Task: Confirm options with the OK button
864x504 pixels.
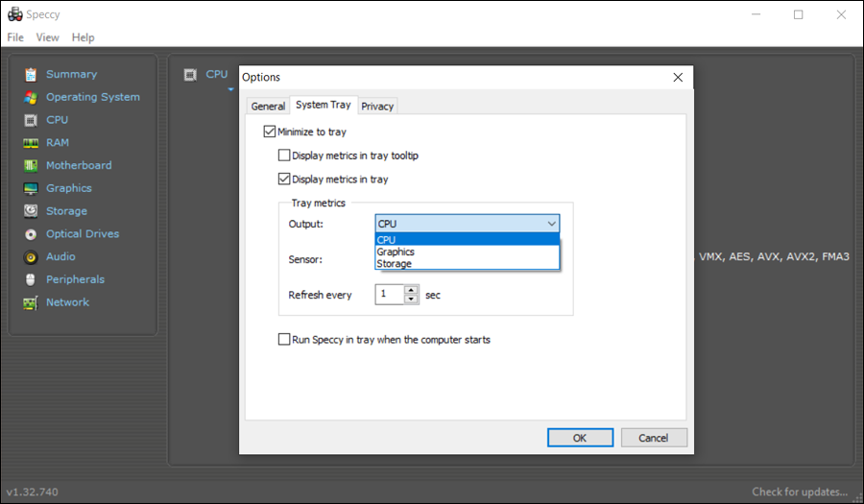Action: click(580, 438)
